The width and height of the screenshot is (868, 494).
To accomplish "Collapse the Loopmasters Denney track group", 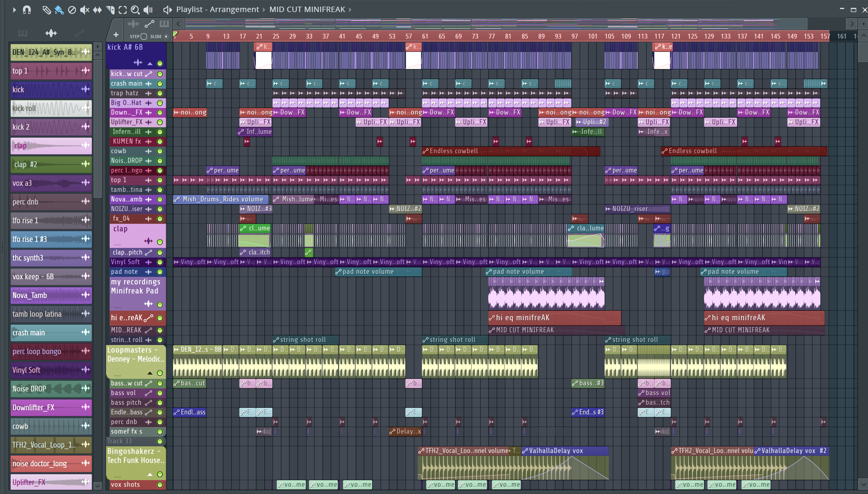I will [x=150, y=373].
